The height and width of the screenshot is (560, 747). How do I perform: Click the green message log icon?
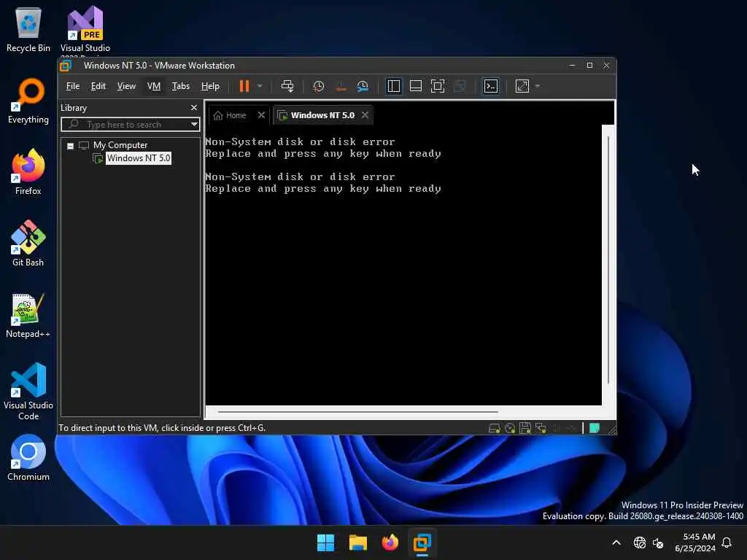(594, 428)
